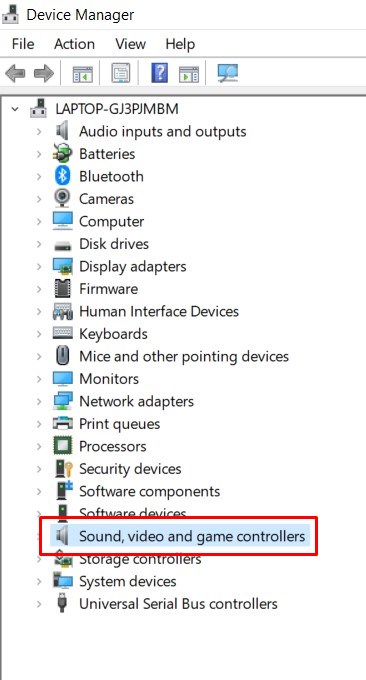Open the Action menu

(x=74, y=44)
